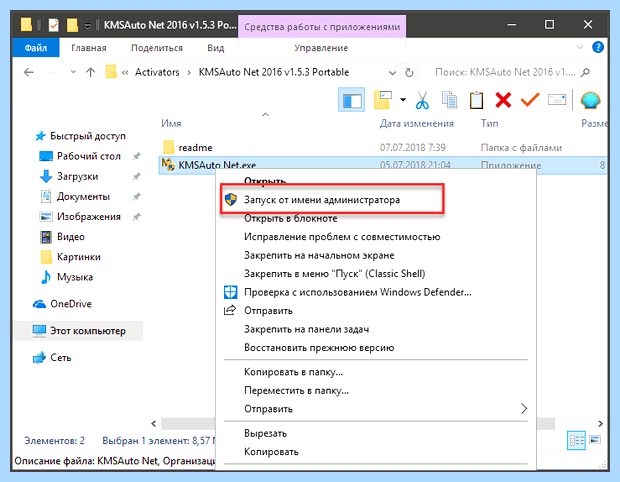Switch to the Главная ribbon tab
Image resolution: width=620 pixels, height=482 pixels.
[x=89, y=48]
